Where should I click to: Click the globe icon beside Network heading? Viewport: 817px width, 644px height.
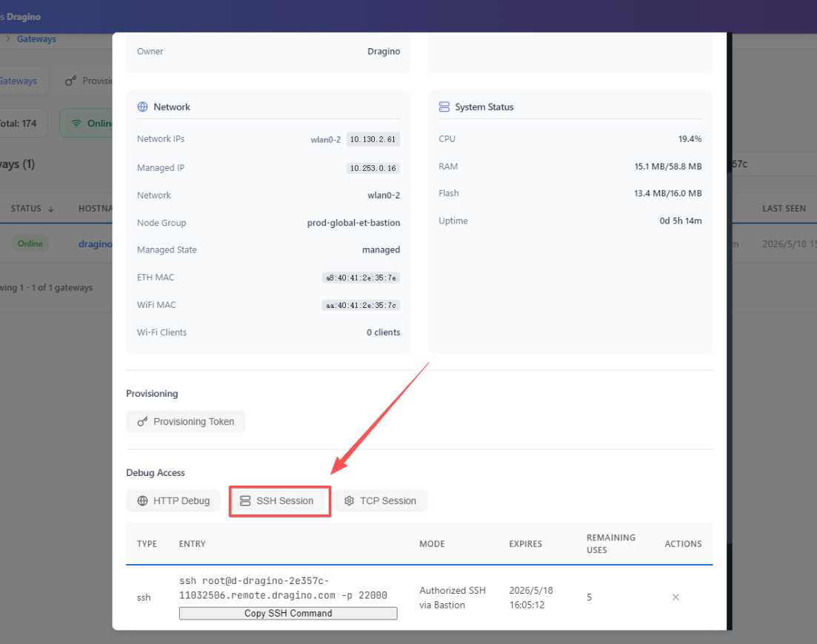click(142, 107)
